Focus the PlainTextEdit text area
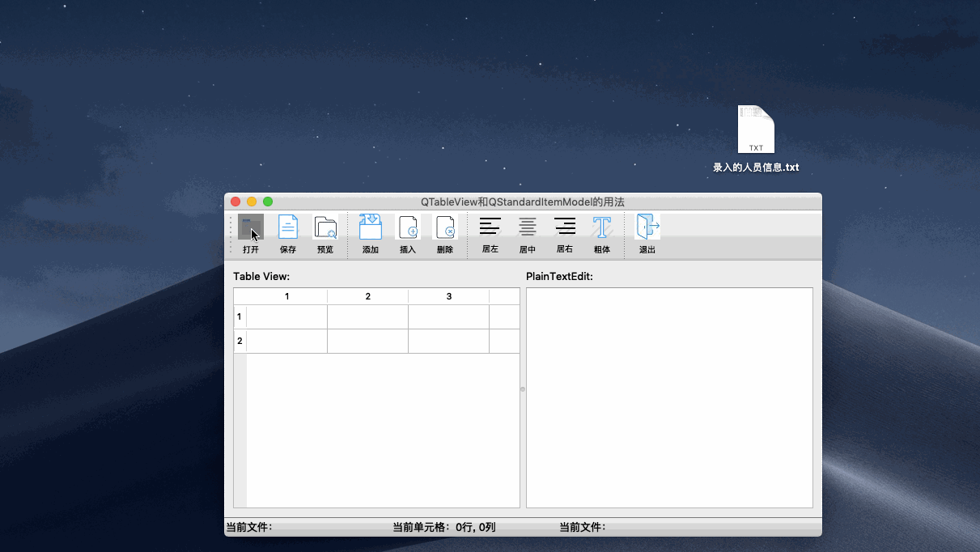The width and height of the screenshot is (980, 552). pyautogui.click(x=669, y=397)
